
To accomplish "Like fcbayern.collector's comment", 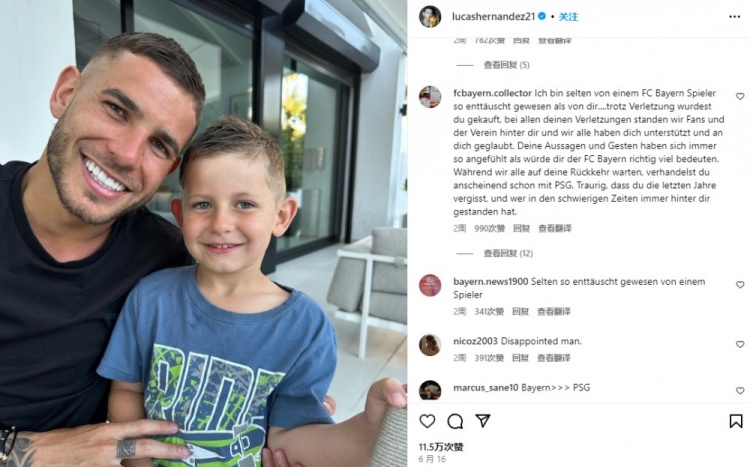I will [x=740, y=96].
